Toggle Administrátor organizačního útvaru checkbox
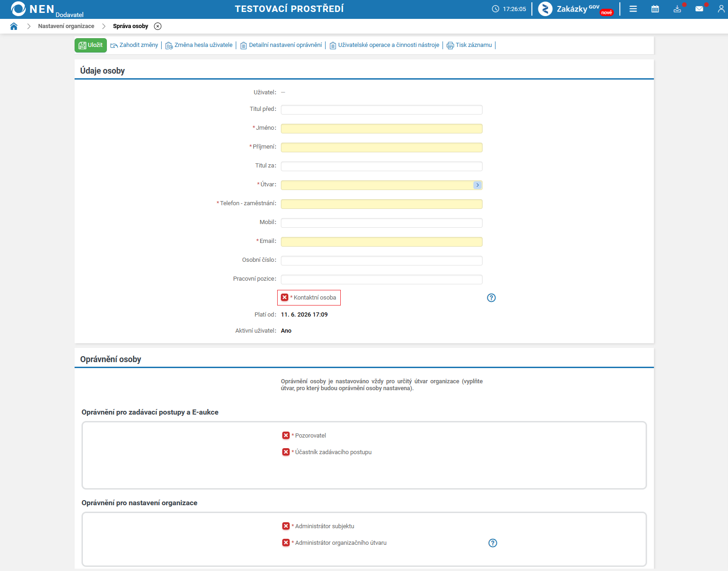 coord(286,542)
